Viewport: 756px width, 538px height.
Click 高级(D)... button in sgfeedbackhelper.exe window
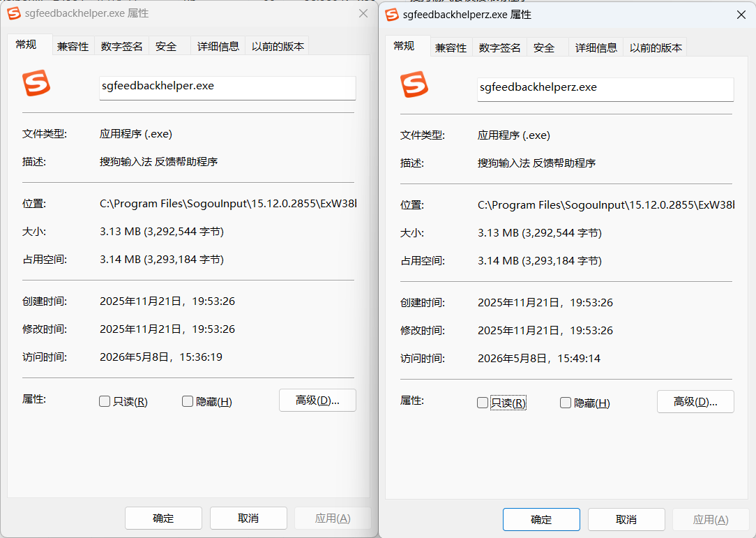318,401
